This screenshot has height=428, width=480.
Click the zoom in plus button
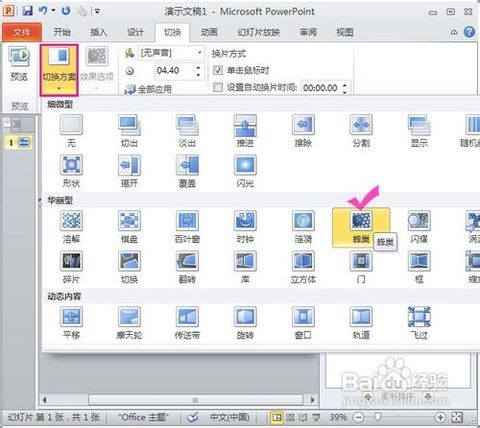coord(440,417)
